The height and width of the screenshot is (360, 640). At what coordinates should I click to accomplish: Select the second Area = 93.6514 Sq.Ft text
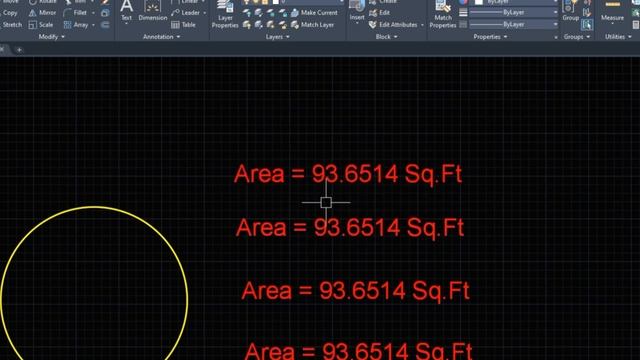pyautogui.click(x=350, y=228)
